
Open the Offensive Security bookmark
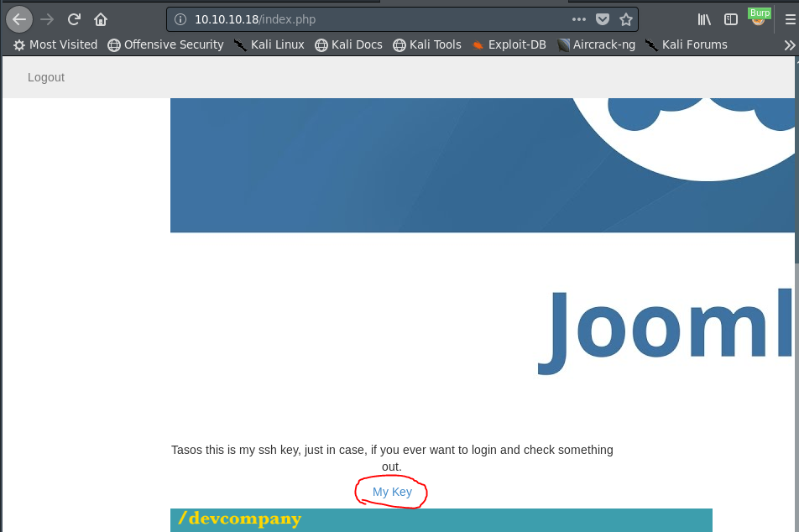166,44
